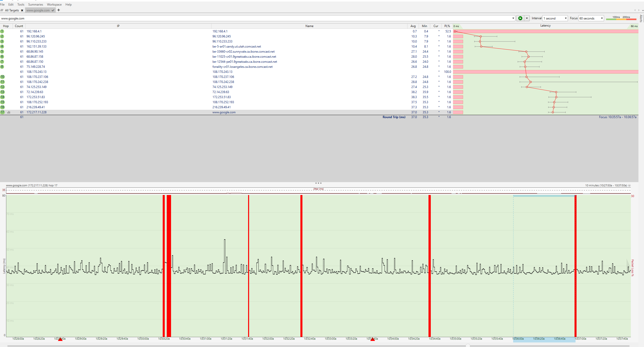Open the Summaries menu

[35, 5]
